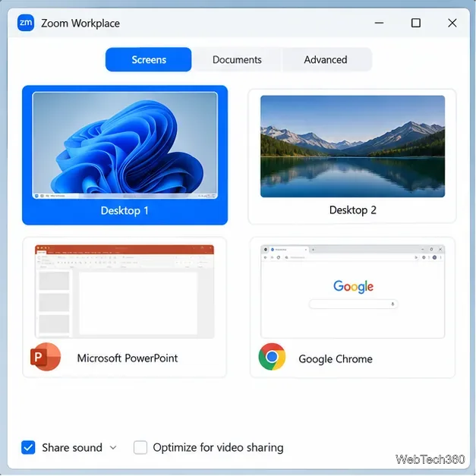
Task: Enable Optimize for video sharing checkbox
Action: [140, 447]
